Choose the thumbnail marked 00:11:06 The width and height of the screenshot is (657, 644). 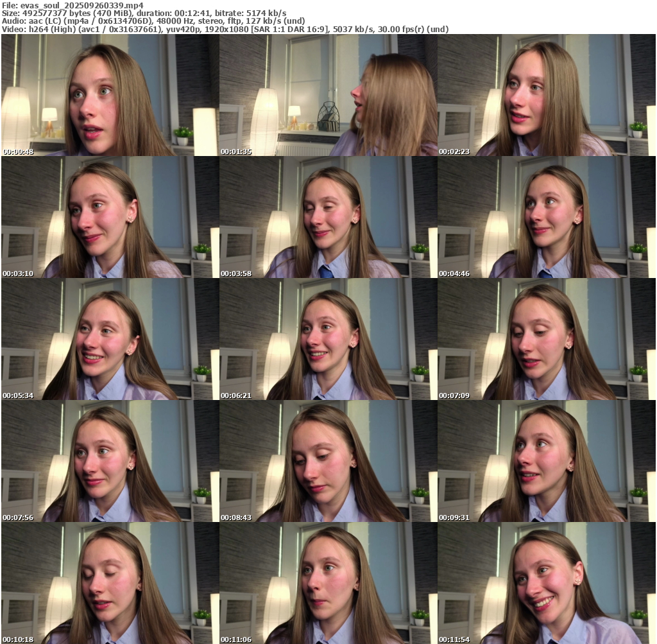[x=328, y=583]
